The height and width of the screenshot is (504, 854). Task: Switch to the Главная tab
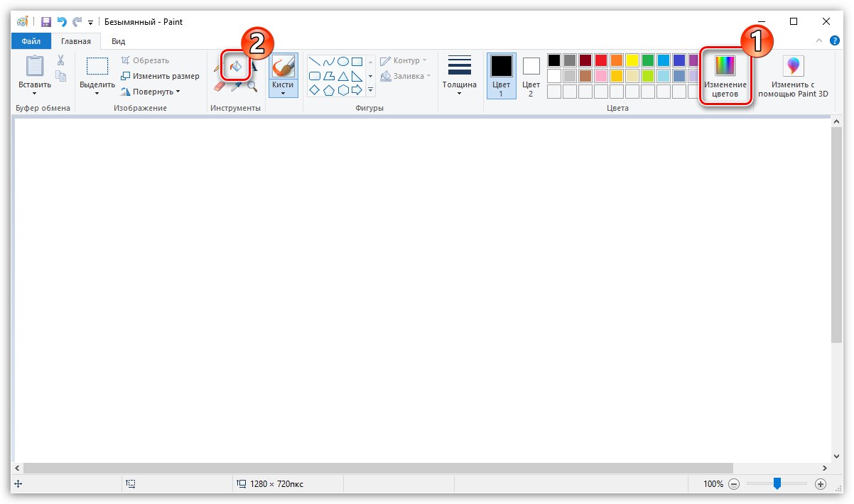(76, 41)
